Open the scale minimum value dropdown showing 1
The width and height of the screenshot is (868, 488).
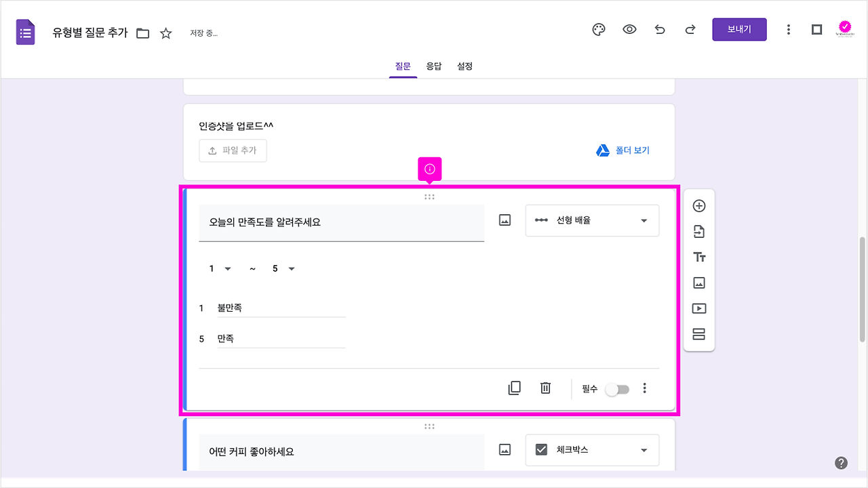pos(218,268)
